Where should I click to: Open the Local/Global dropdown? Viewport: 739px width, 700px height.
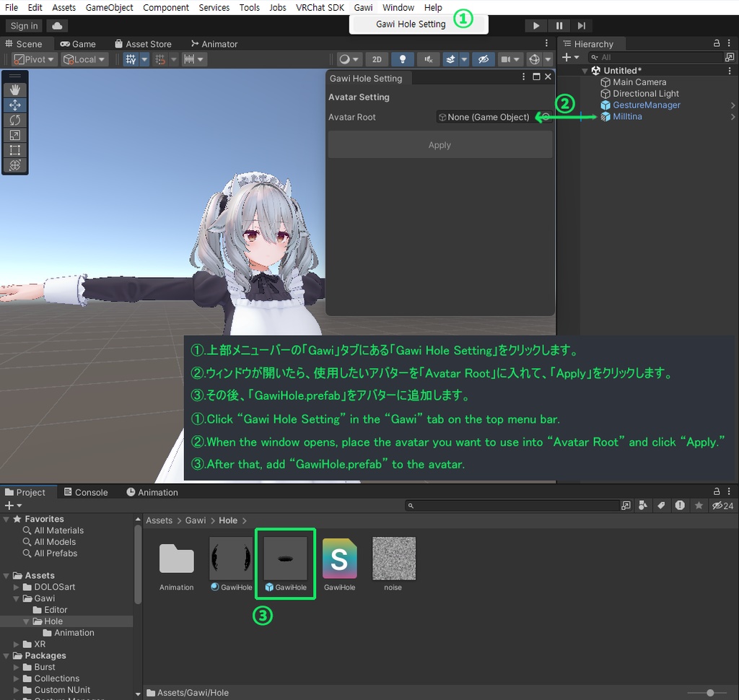point(85,59)
